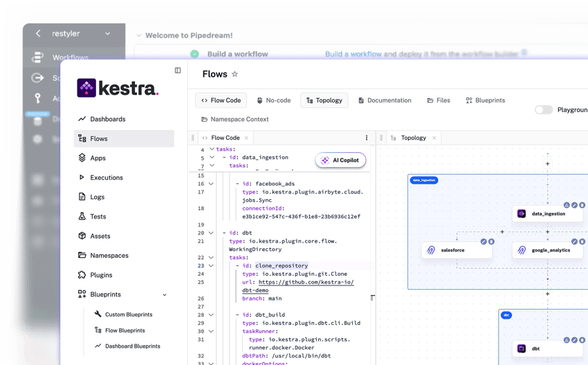Click the Airbyte icon on google_analytics node
The width and height of the screenshot is (588, 365).
tap(522, 250)
